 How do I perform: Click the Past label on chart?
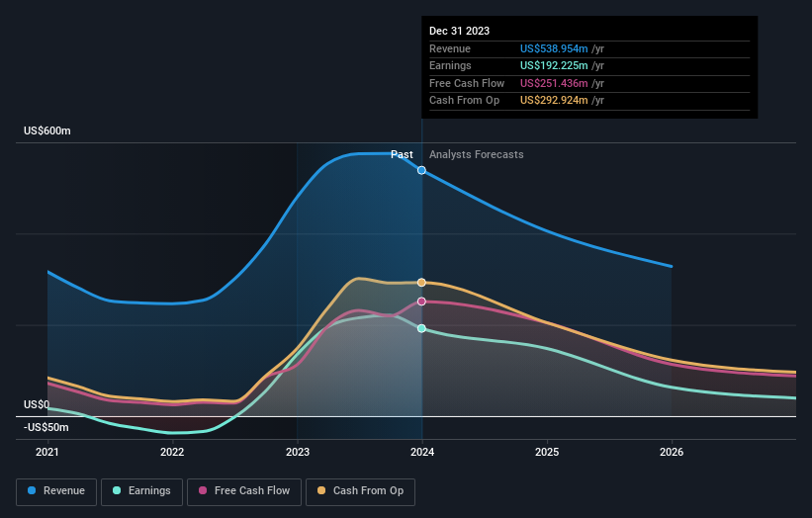(x=402, y=155)
